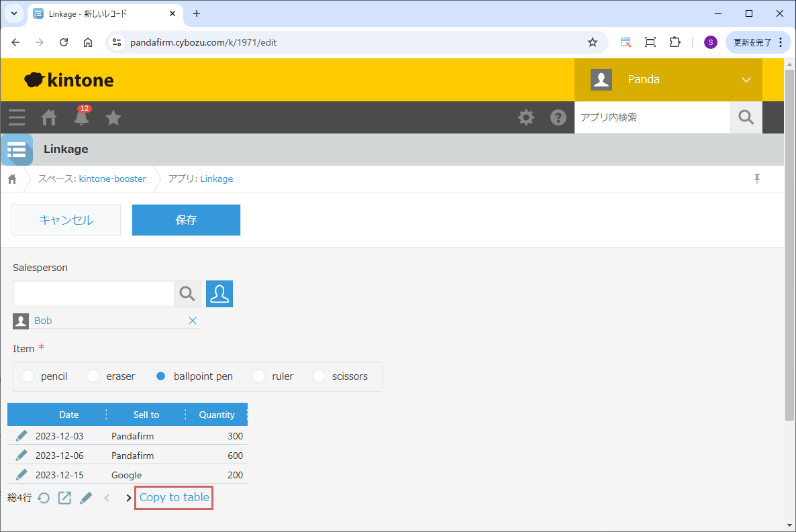Expand the Panda user account dropdown
This screenshot has width=796, height=532.
click(746, 80)
